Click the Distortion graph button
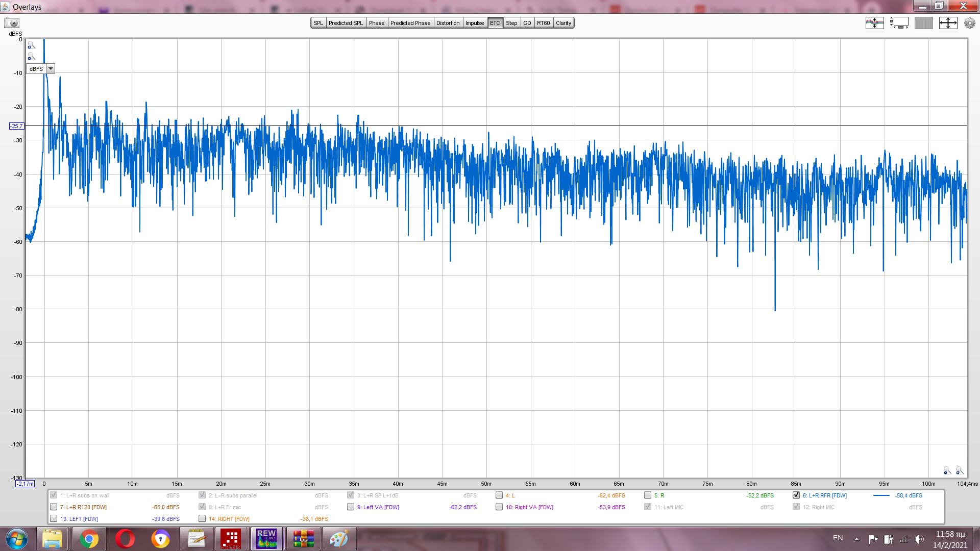The width and height of the screenshot is (980, 551). (448, 23)
